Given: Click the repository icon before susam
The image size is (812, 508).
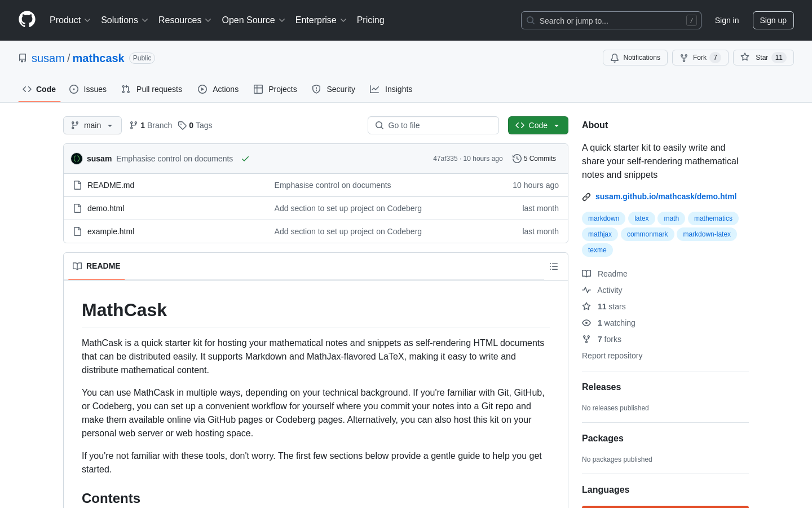Looking at the screenshot, I should point(23,58).
